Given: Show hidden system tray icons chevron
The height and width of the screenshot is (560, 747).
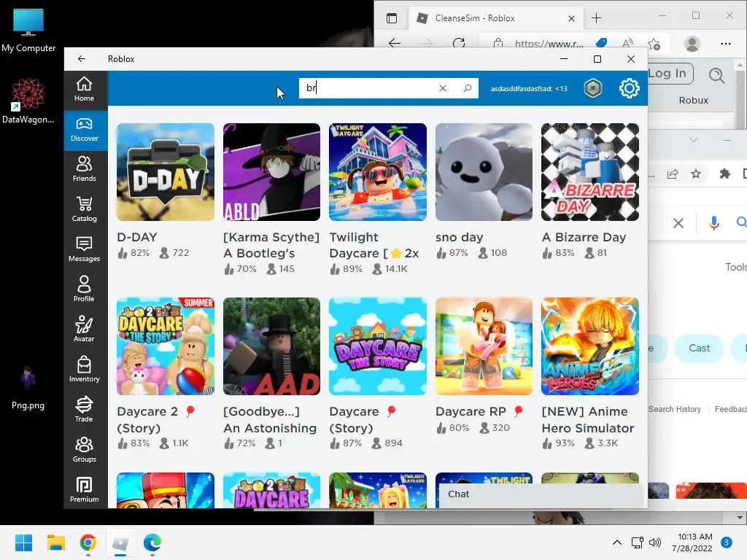Looking at the screenshot, I should coord(617,542).
